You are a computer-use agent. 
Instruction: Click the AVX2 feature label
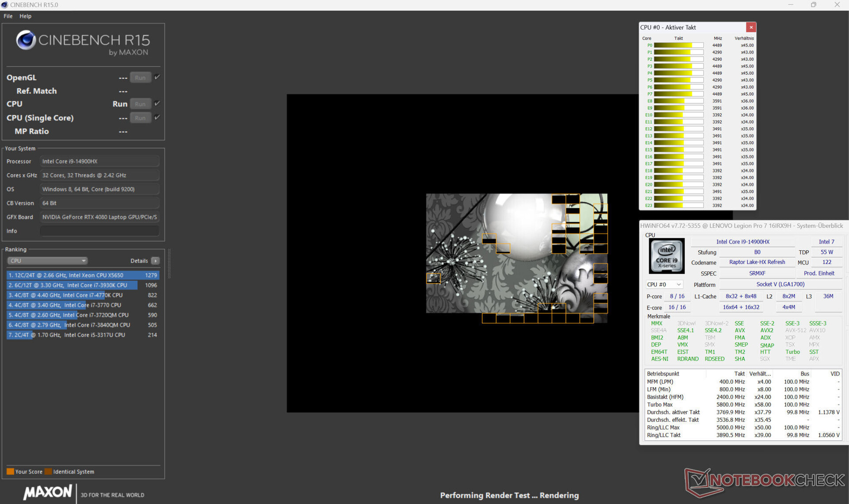[766, 330]
